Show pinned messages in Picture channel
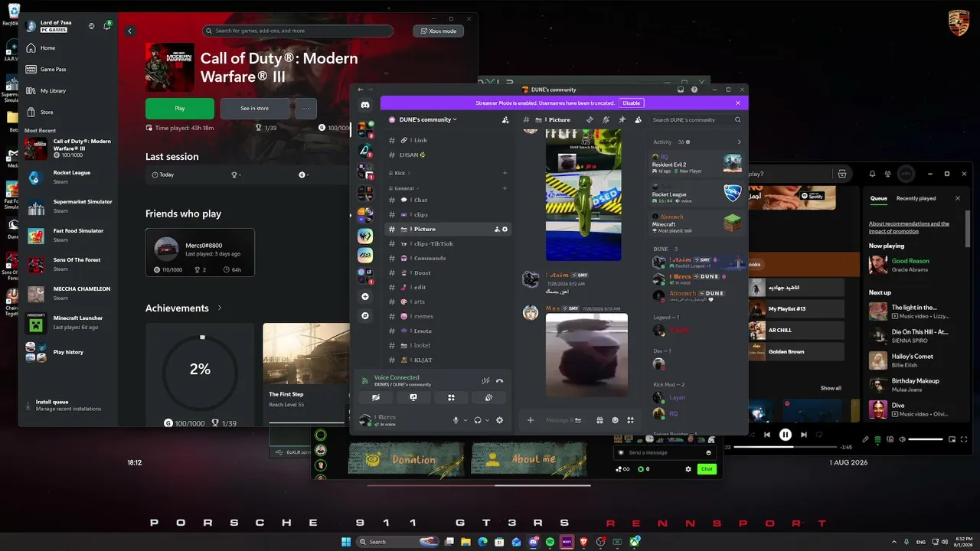Image resolution: width=980 pixels, height=551 pixels. click(x=622, y=120)
